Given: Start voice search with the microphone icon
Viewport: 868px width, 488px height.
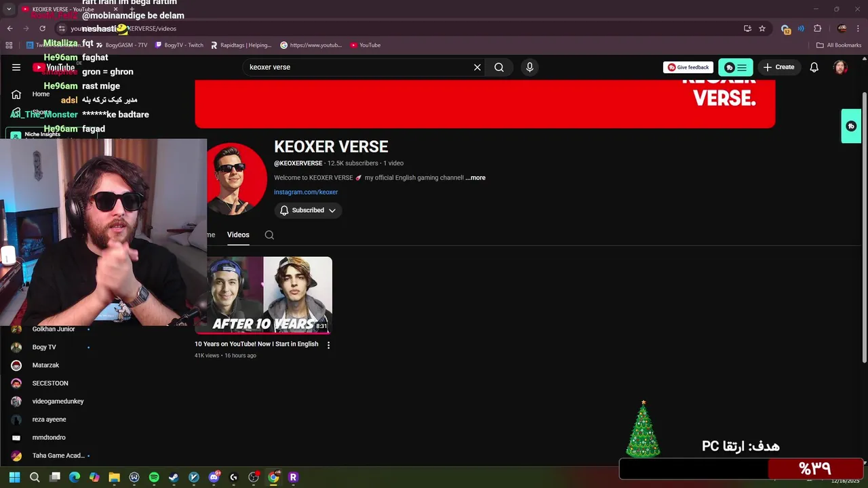Looking at the screenshot, I should pyautogui.click(x=530, y=67).
